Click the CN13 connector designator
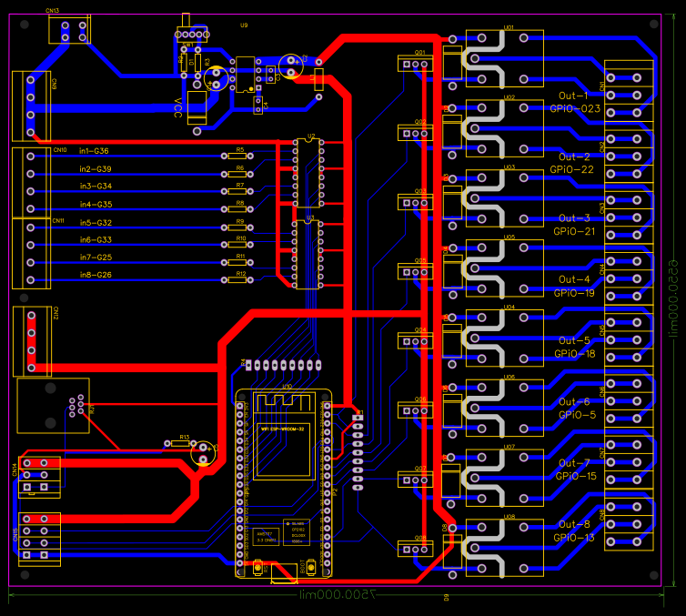The image size is (686, 616). pyautogui.click(x=52, y=11)
